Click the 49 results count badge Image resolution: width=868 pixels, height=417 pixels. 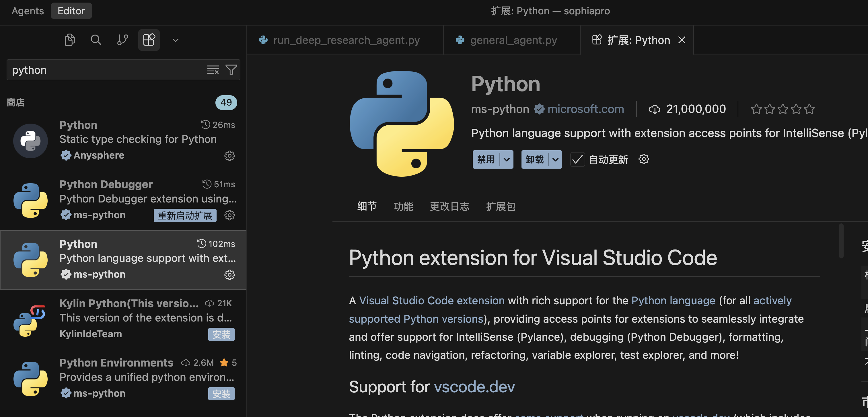[x=226, y=102]
